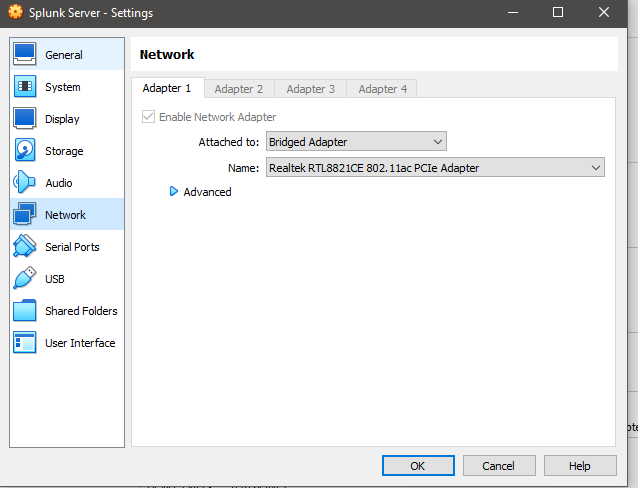
Task: Open the Attached to dropdown
Action: 356,142
